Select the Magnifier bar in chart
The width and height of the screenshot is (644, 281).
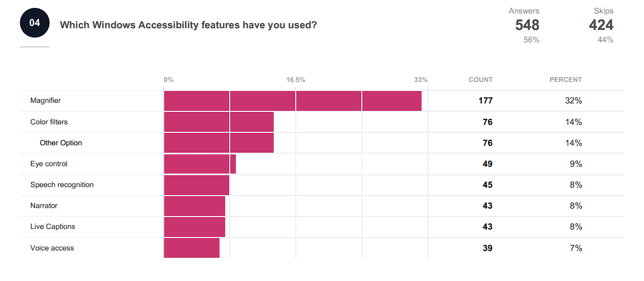pyautogui.click(x=292, y=101)
